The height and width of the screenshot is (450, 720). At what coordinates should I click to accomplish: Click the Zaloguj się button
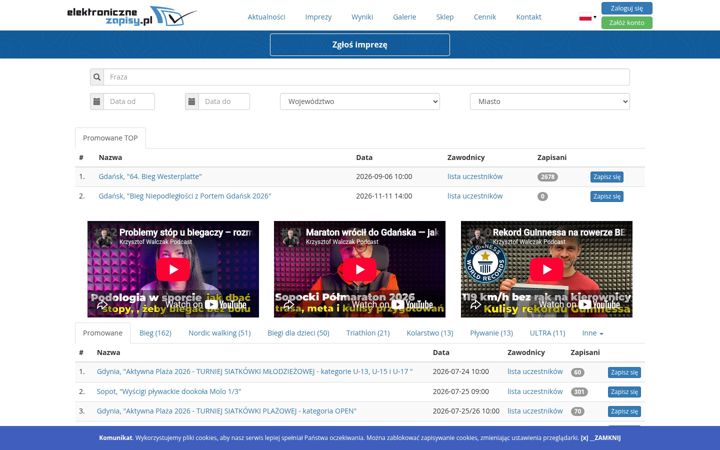click(627, 8)
